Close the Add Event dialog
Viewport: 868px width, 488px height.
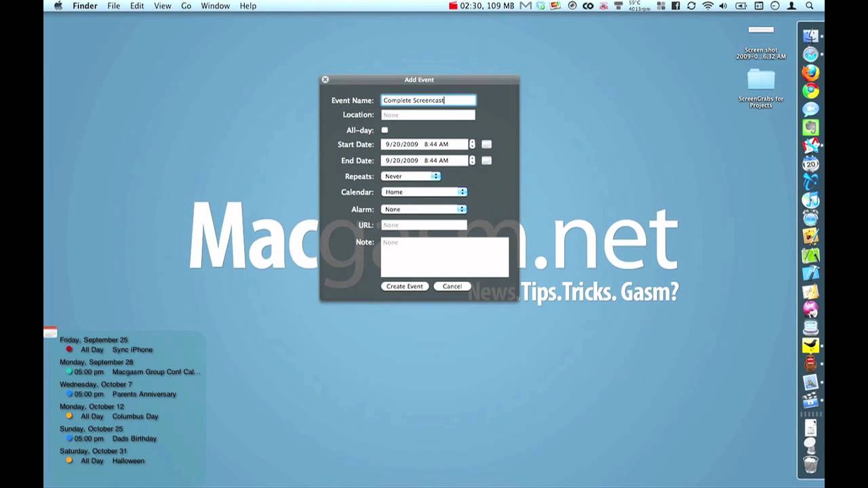tap(325, 79)
